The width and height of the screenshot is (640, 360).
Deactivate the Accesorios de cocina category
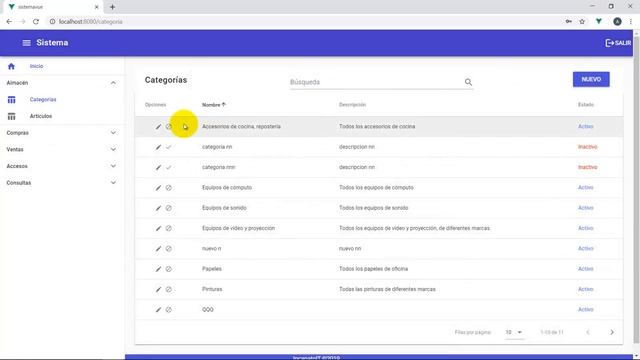pyautogui.click(x=169, y=127)
